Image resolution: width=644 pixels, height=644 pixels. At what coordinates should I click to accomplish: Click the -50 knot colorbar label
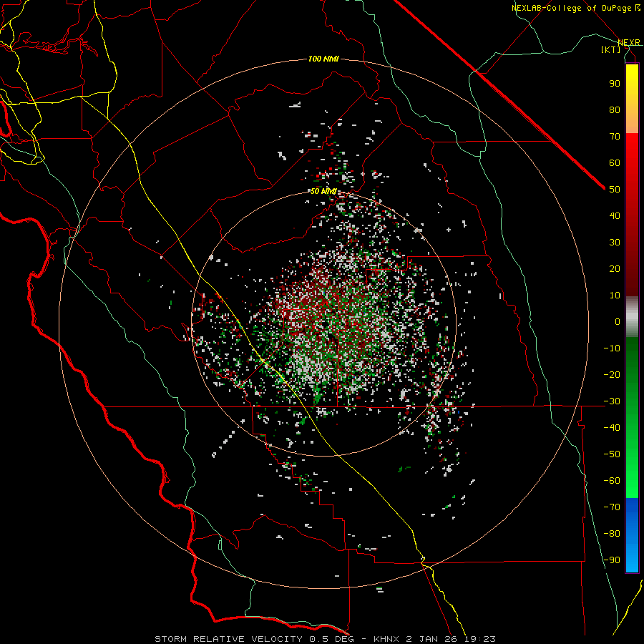(612, 454)
